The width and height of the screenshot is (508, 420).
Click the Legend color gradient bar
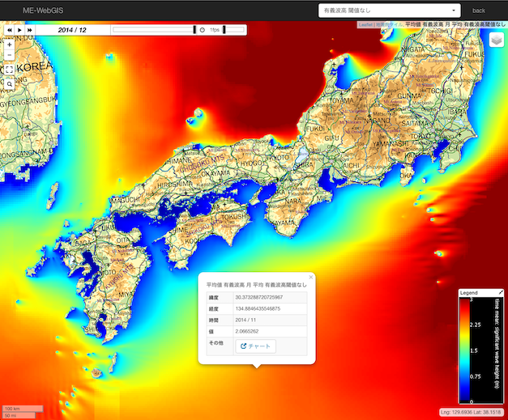tap(464, 350)
